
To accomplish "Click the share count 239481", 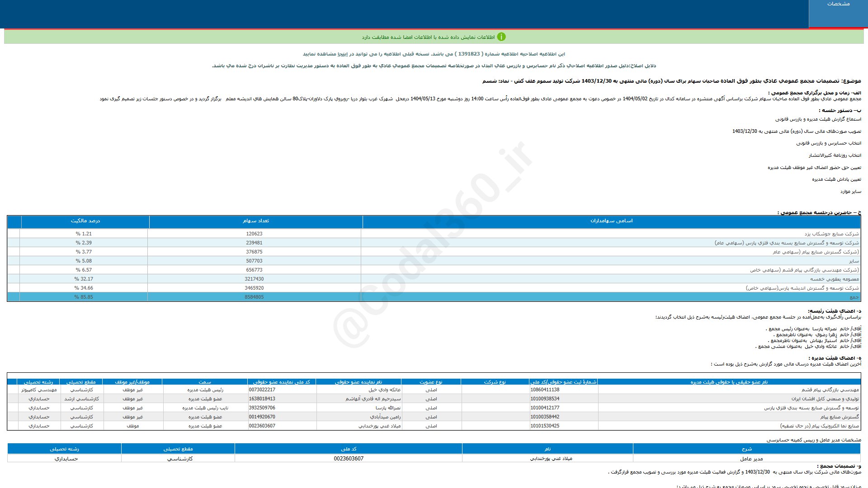I will click(x=254, y=243).
